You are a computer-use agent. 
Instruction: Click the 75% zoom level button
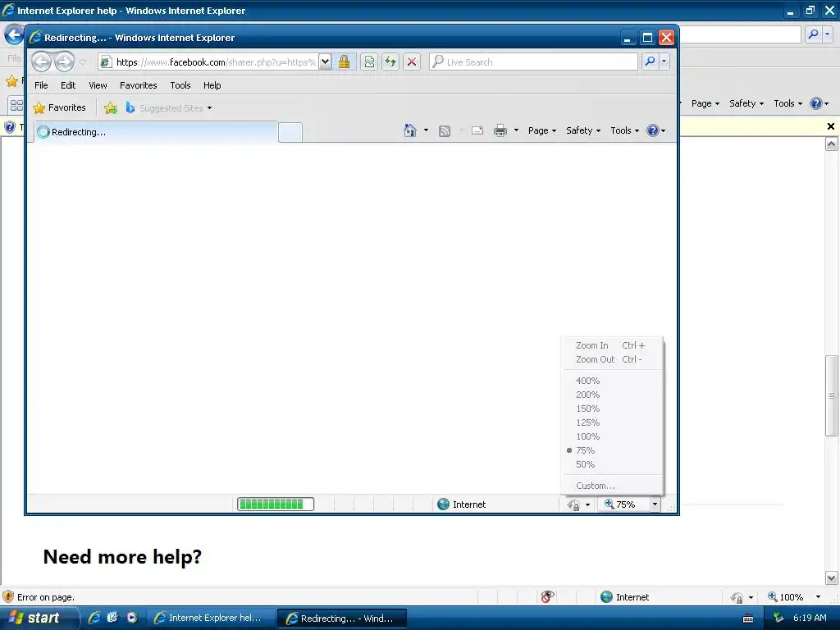(x=620, y=504)
